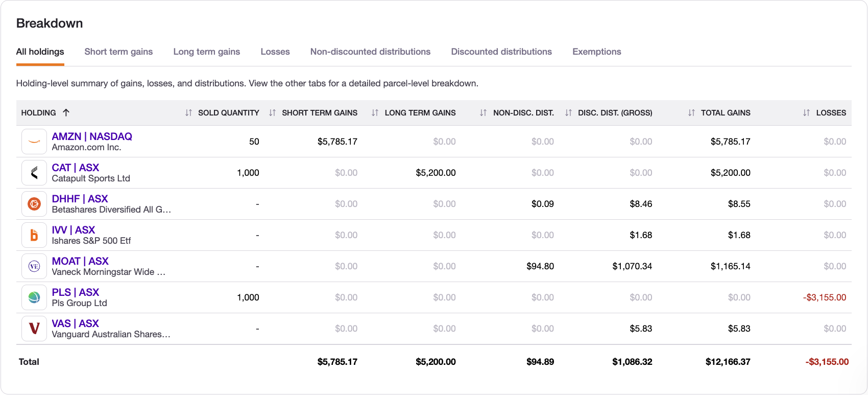Click the NON-DISC. DIST. column header
The height and width of the screenshot is (395, 868).
[x=523, y=113]
